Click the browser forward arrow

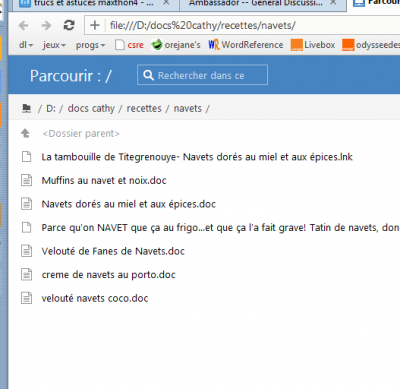pos(46,25)
